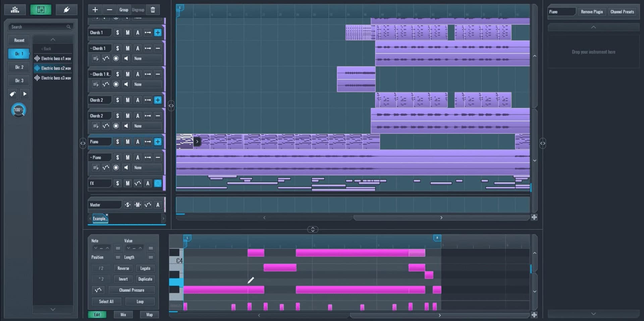The image size is (644, 321).
Task: Open the Map tab
Action: pyautogui.click(x=149, y=315)
